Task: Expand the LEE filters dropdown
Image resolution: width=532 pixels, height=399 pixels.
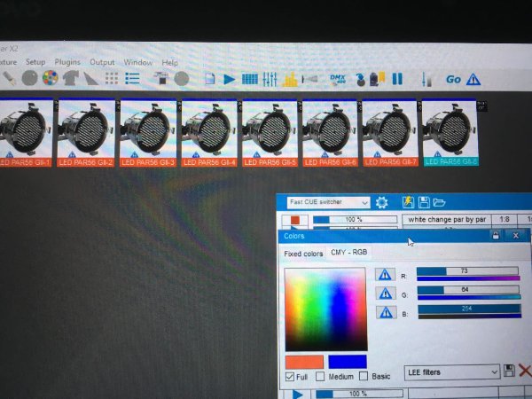Action: 452,372
